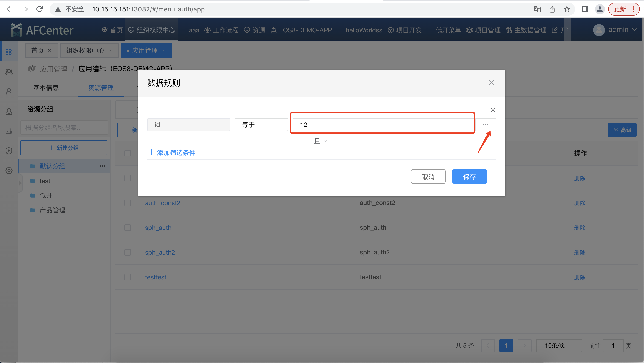This screenshot has width=644, height=363.
Task: Bookmark page with the star icon
Action: (x=566, y=9)
